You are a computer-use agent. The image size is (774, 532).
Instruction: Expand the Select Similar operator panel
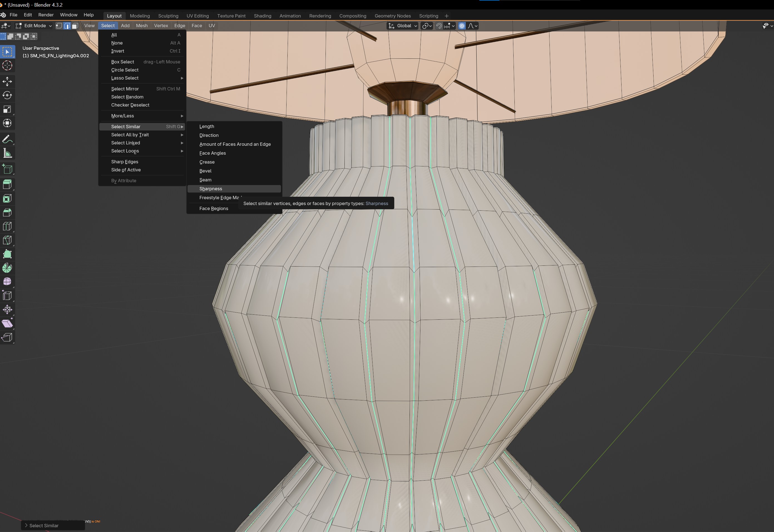point(53,525)
